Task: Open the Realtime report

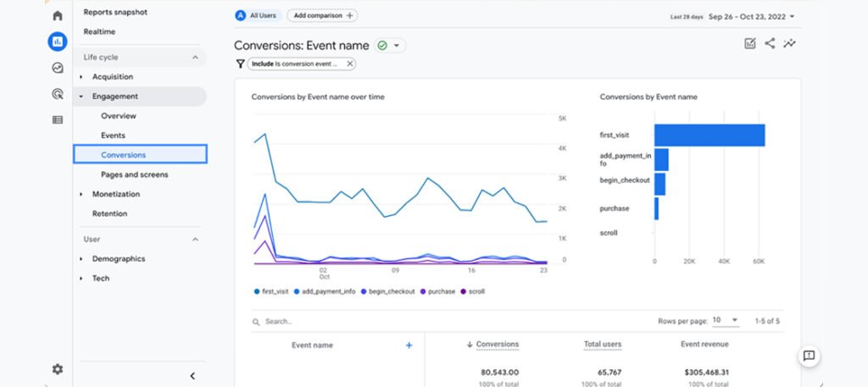Action: 99,31
